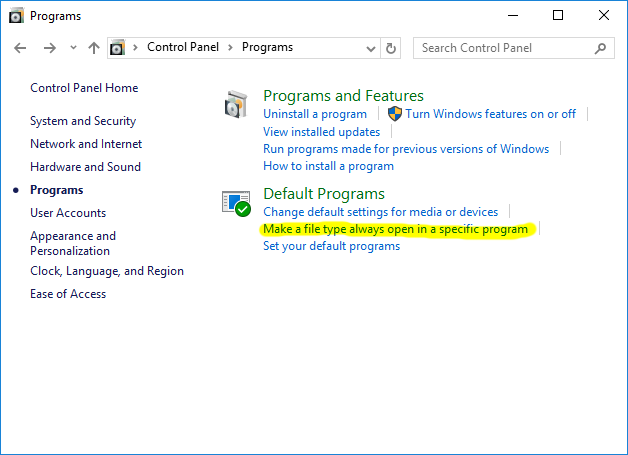The height and width of the screenshot is (455, 628).
Task: Maximize the Programs window
Action: click(x=558, y=15)
